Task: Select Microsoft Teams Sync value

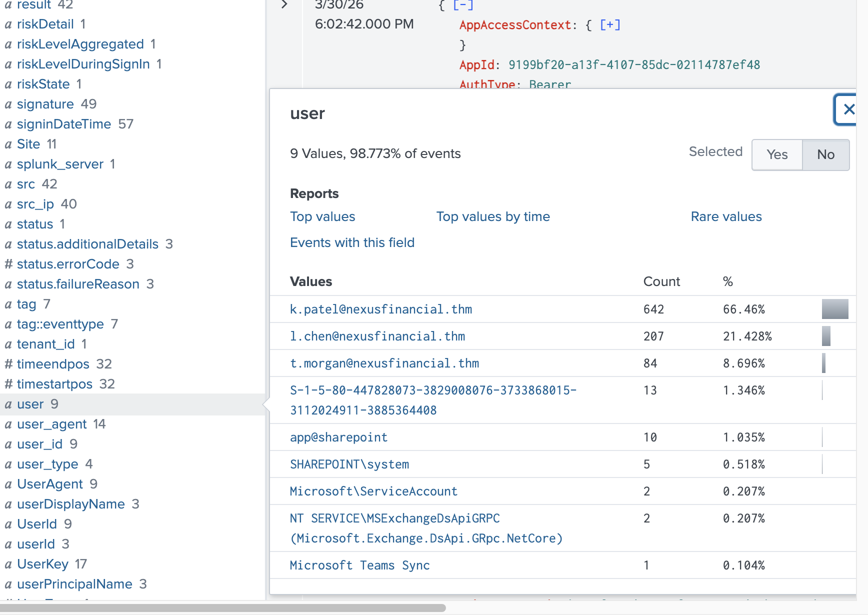Action: pos(359,565)
